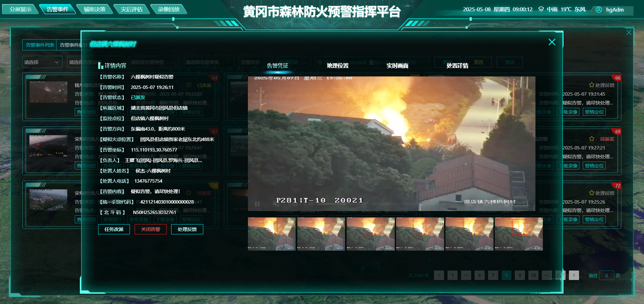Screen dimensions: 644x304
Task: Open 宋犋村 card village daytime thumbnail
Action: (x=48, y=200)
